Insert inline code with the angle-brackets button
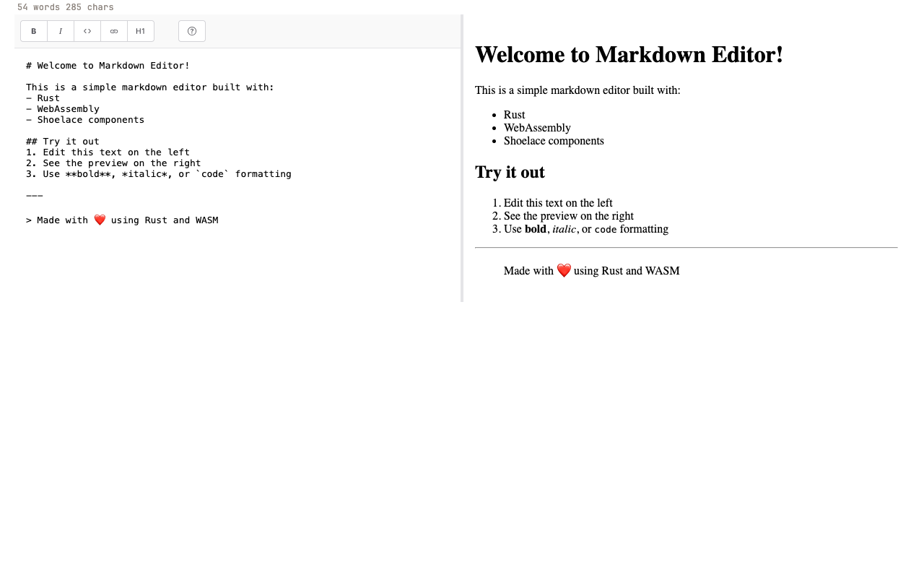924x578 pixels. coord(87,31)
